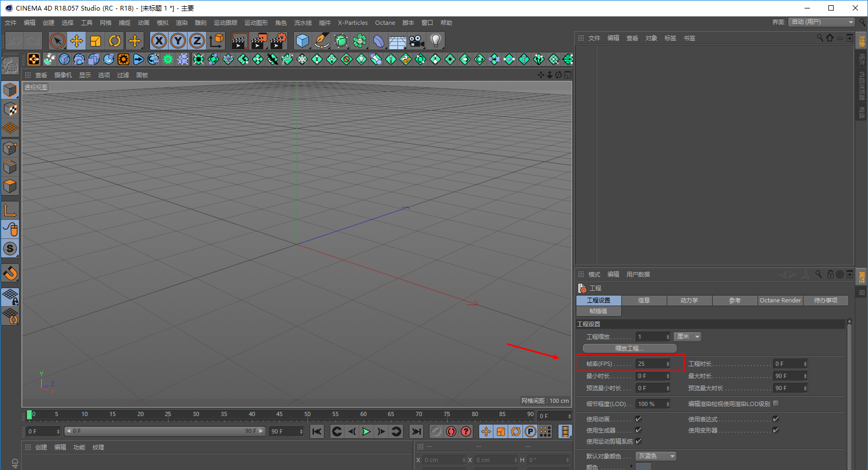Open the 帧插值 tab
Image resolution: width=868 pixels, height=470 pixels.
coord(599,311)
